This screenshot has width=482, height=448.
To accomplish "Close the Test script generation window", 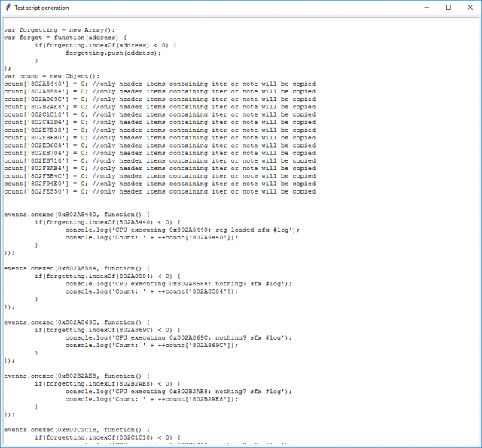I will (471, 7).
